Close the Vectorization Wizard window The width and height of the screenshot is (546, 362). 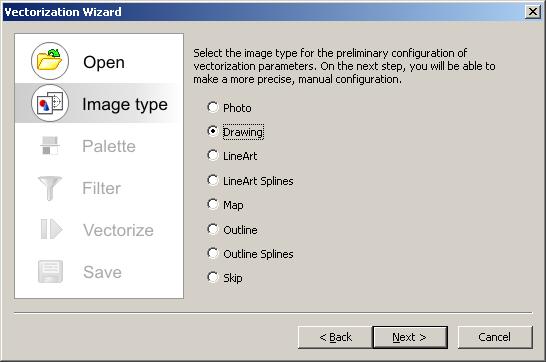click(x=532, y=12)
